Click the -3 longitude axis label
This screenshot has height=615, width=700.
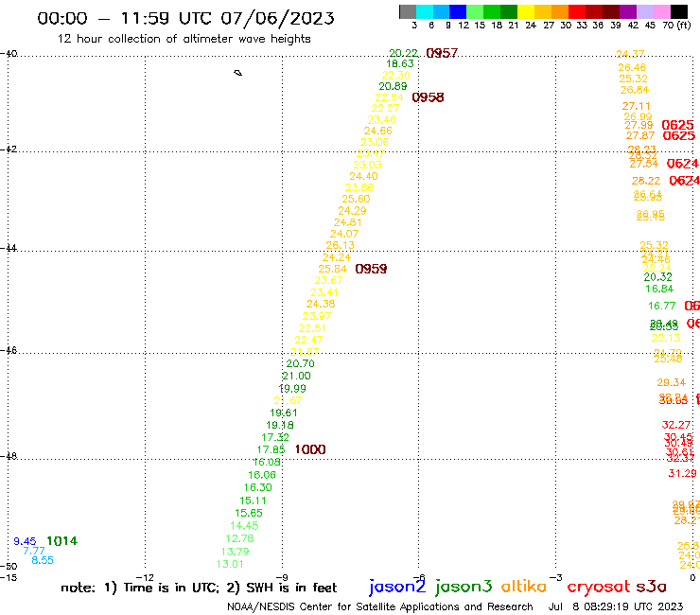[556, 578]
